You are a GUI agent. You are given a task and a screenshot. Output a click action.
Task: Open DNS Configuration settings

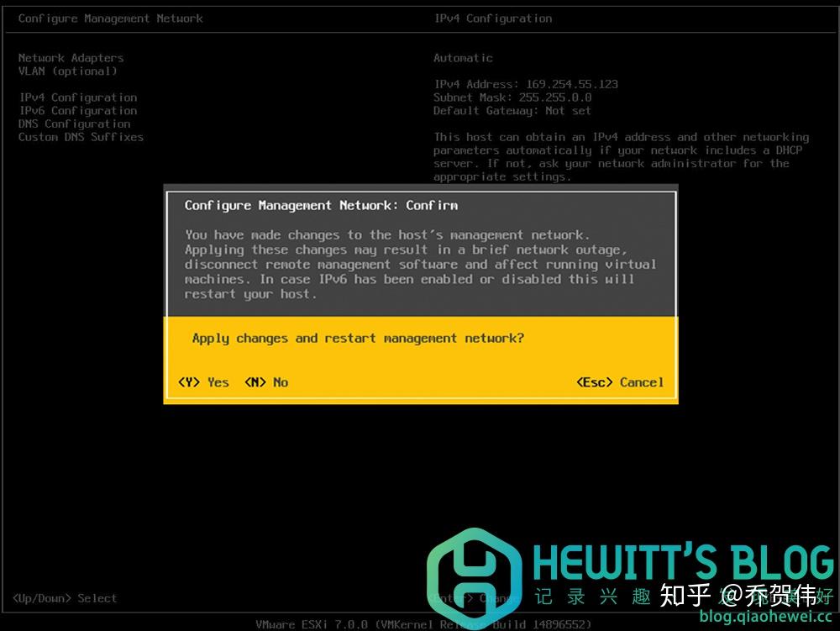point(74,124)
